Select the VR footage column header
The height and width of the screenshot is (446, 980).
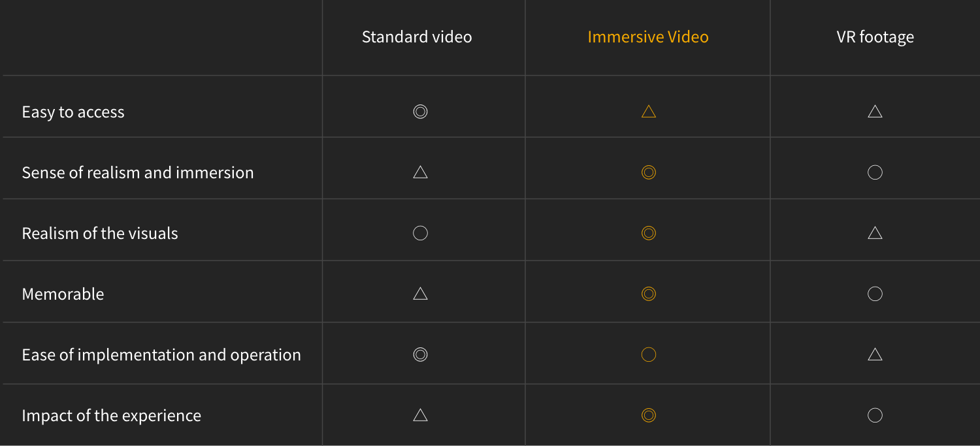(x=875, y=37)
